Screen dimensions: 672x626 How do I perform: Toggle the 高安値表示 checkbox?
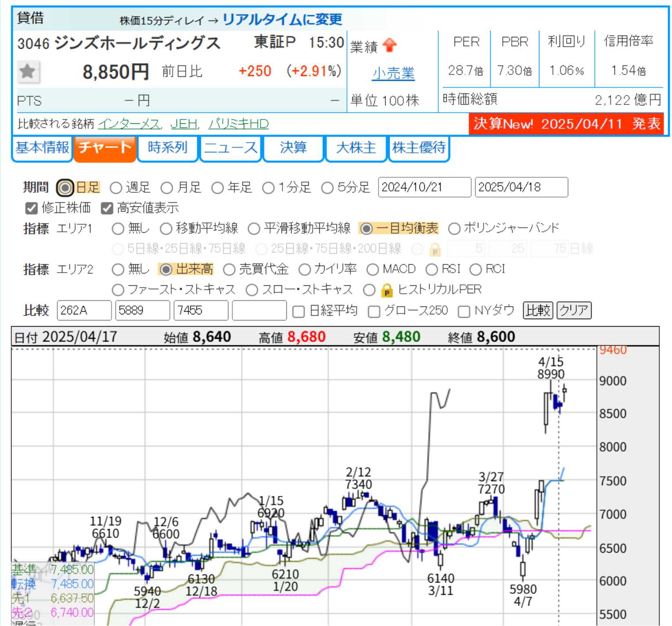coord(107,208)
